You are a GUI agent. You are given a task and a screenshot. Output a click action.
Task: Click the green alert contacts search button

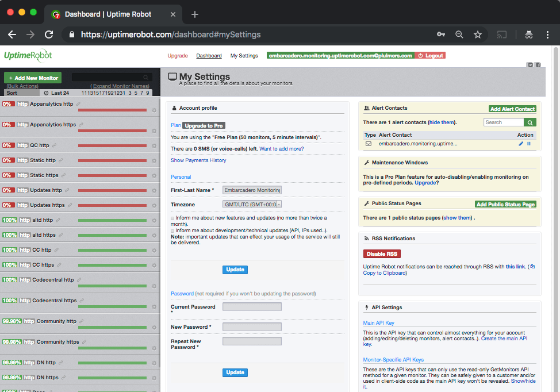530,122
